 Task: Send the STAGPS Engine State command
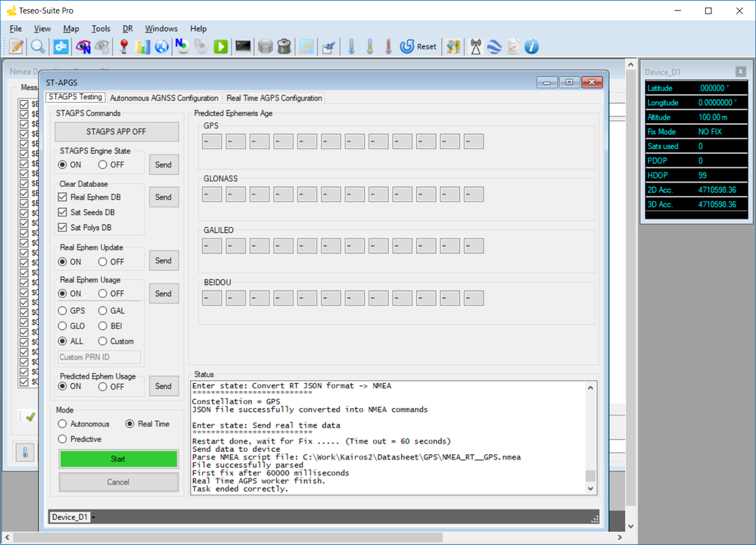pos(163,165)
